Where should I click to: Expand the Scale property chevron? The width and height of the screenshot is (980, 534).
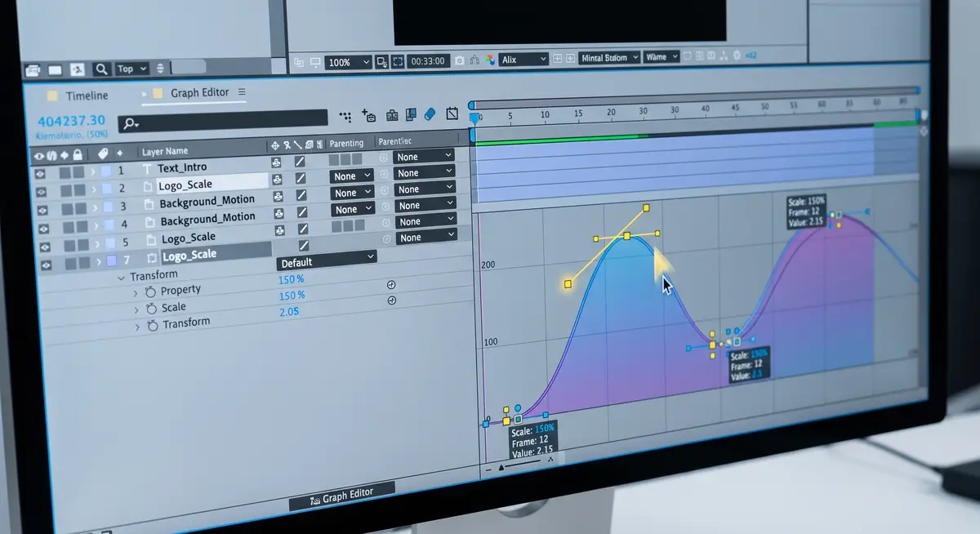pos(136,309)
